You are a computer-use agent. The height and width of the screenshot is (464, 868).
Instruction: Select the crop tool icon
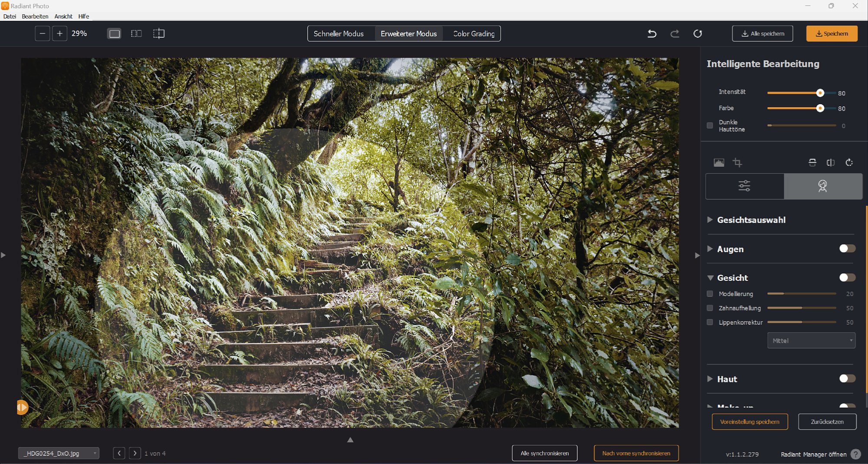coord(737,162)
